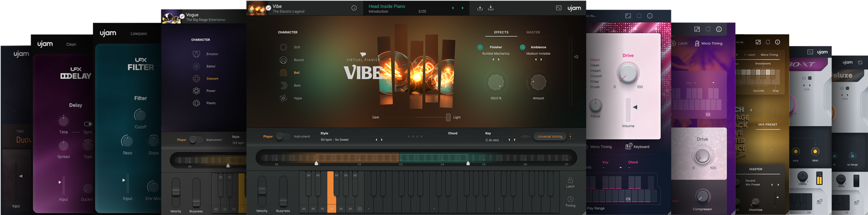Click the Dark/Light tone slider handle
The width and height of the screenshot is (868, 215).
tap(448, 117)
